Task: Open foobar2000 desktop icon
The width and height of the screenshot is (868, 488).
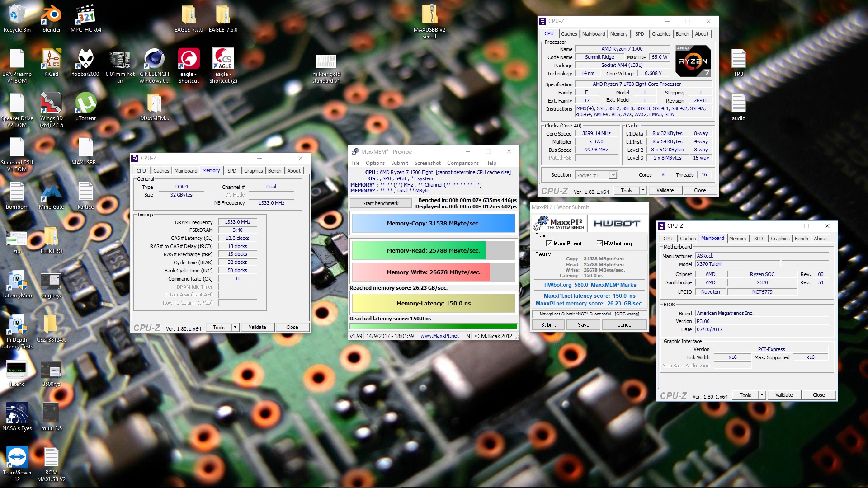Action: tap(85, 63)
